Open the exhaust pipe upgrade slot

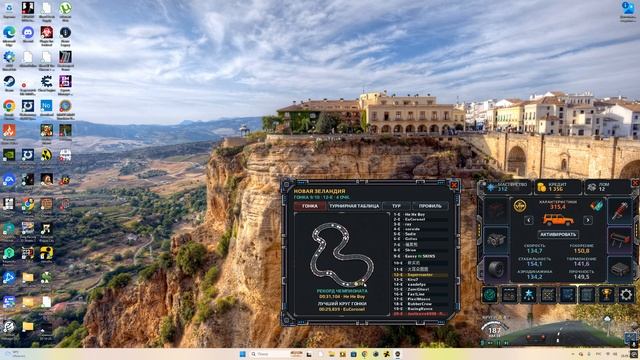tap(620, 240)
